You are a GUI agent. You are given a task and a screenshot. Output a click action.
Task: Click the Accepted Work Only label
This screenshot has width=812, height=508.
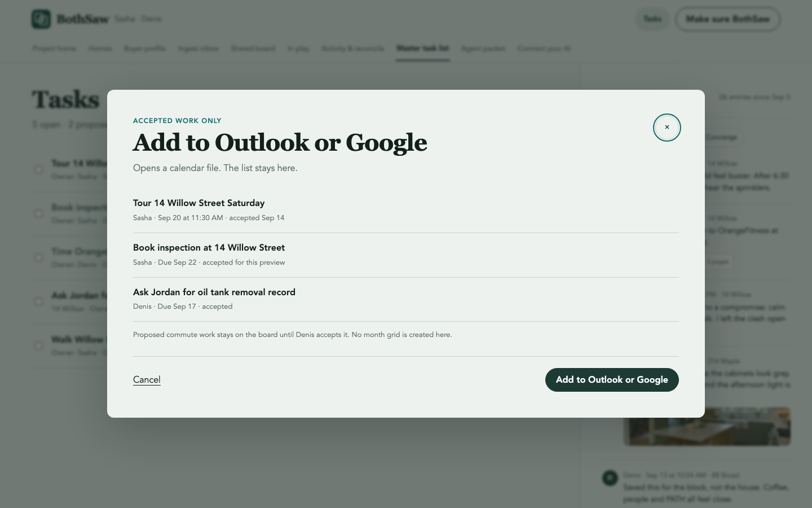click(177, 121)
